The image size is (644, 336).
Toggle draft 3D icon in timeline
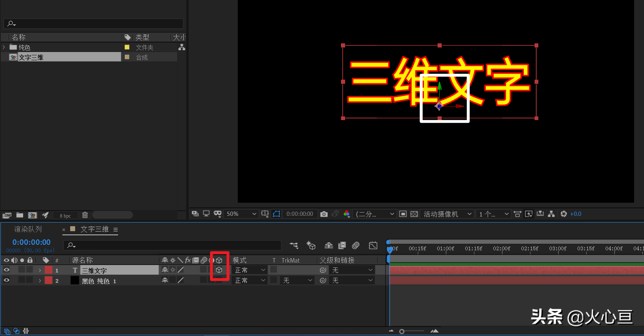click(x=311, y=245)
